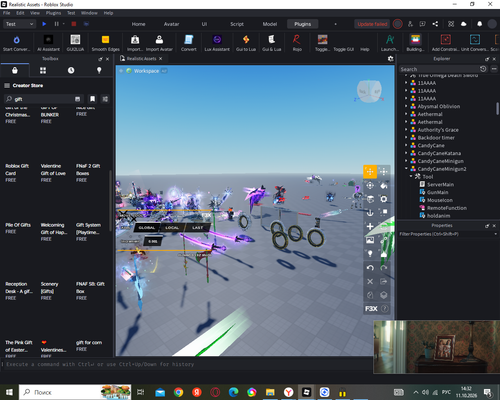Open the Lux Assistant plugin

[217, 43]
